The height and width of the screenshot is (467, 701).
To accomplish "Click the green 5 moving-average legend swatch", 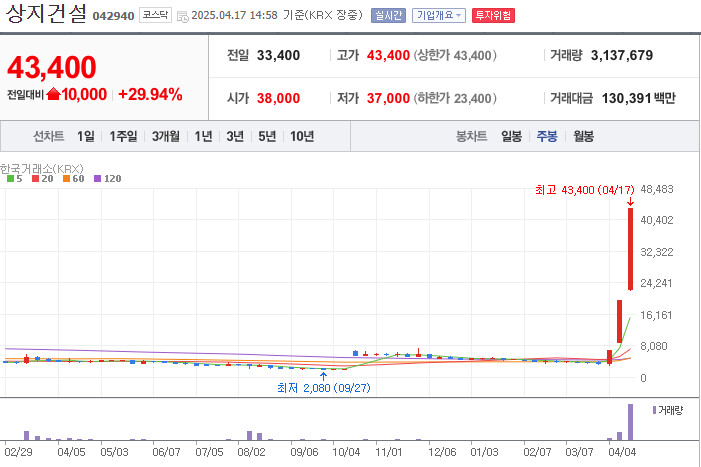I will (8, 179).
